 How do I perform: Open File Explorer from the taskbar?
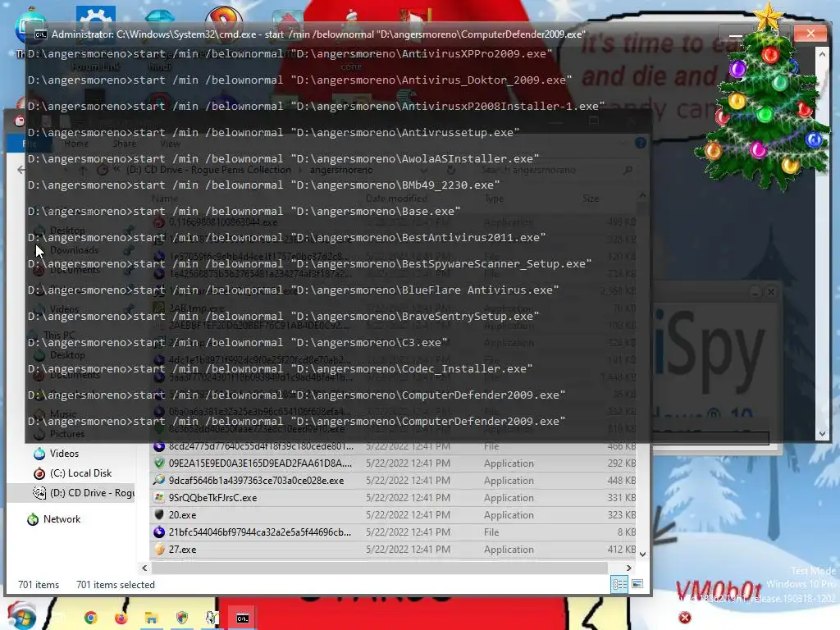click(152, 619)
